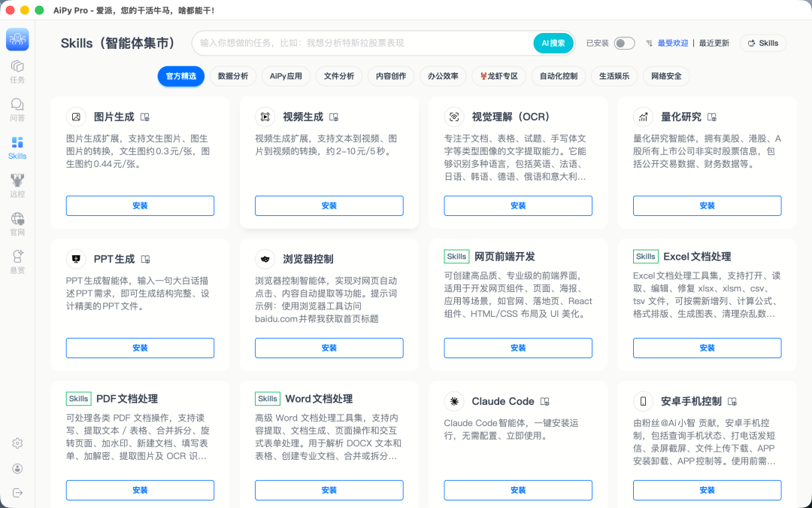The height and width of the screenshot is (508, 812).
Task: Open the 远控 remote control sidebar icon
Action: 17,186
